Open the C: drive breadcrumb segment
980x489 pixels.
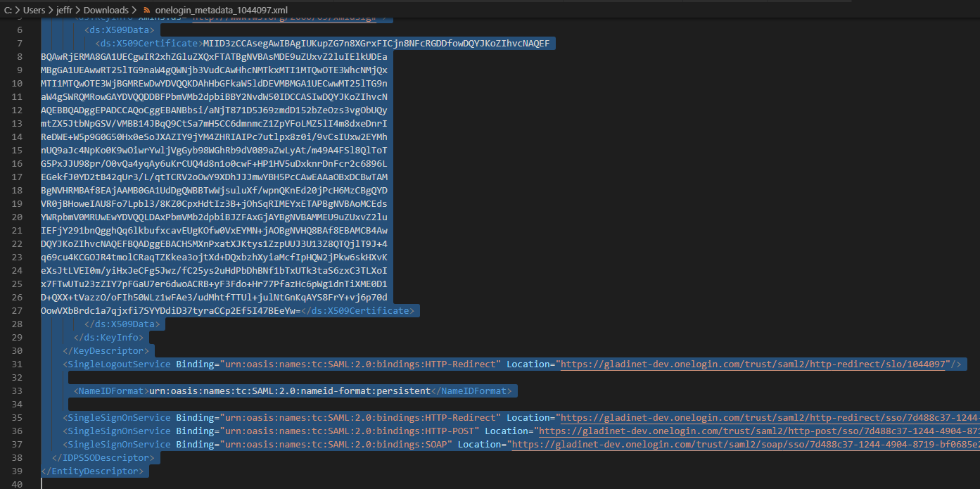(x=8, y=10)
